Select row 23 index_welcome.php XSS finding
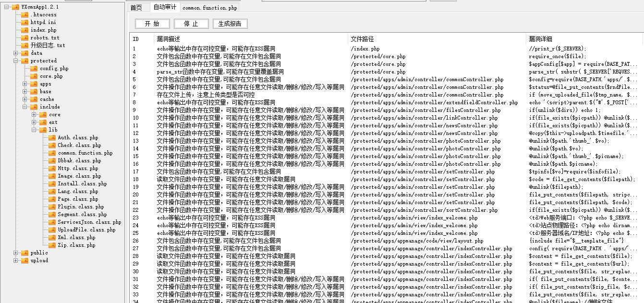This screenshot has width=644, height=303. tap(387, 218)
